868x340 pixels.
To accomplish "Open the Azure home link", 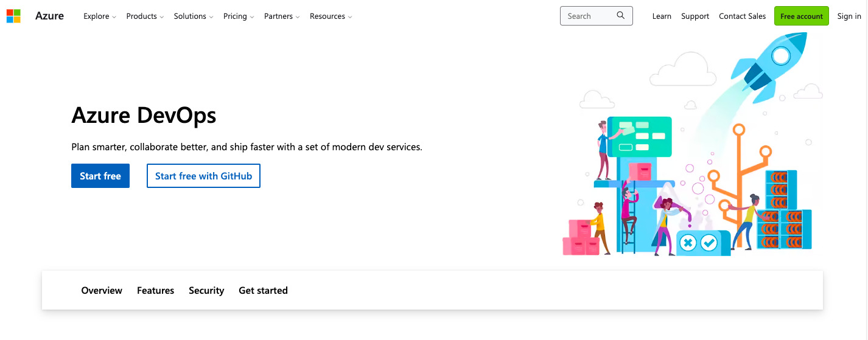I will click(49, 16).
